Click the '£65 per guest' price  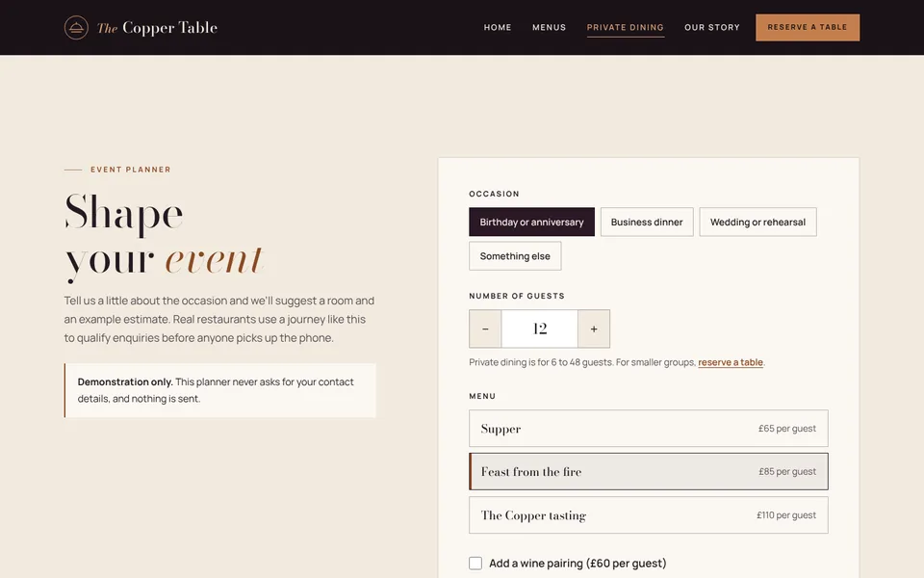tap(787, 428)
